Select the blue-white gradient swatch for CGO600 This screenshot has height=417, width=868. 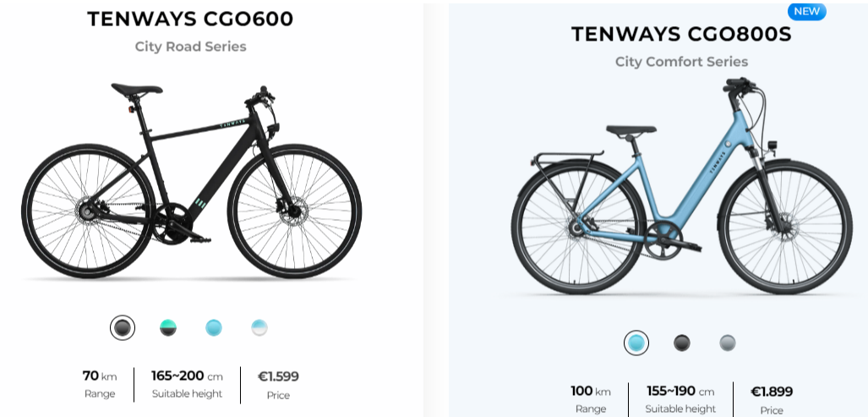(x=259, y=327)
